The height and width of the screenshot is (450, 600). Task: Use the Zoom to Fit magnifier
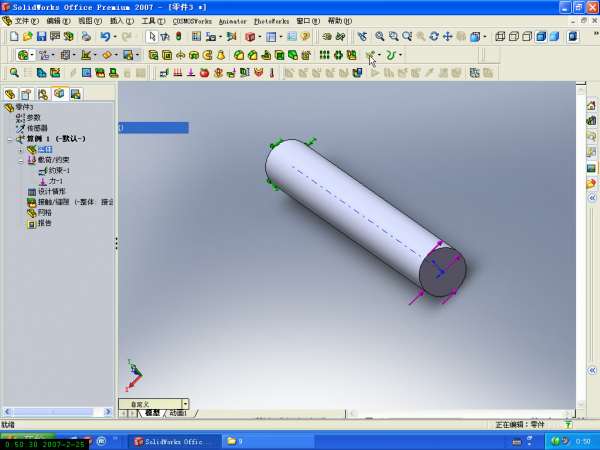[379, 36]
